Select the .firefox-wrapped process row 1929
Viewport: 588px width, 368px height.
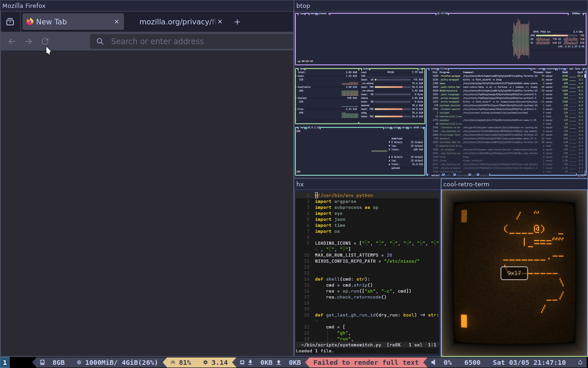click(x=509, y=76)
